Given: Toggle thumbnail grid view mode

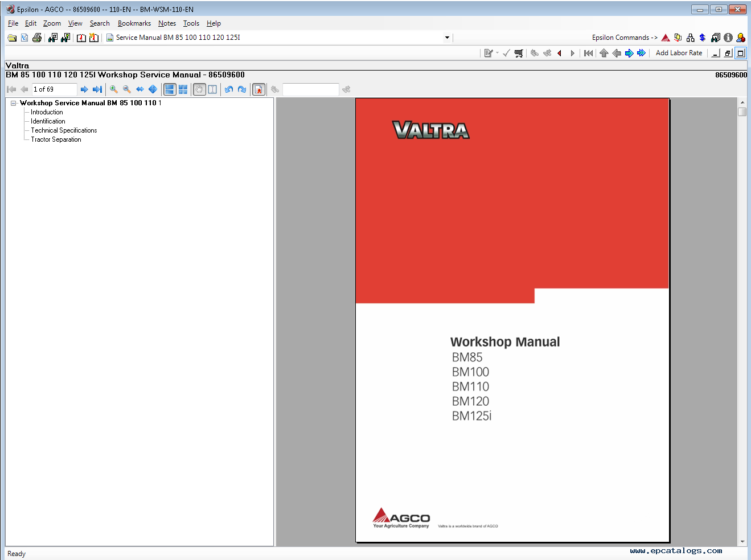Looking at the screenshot, I should (183, 89).
